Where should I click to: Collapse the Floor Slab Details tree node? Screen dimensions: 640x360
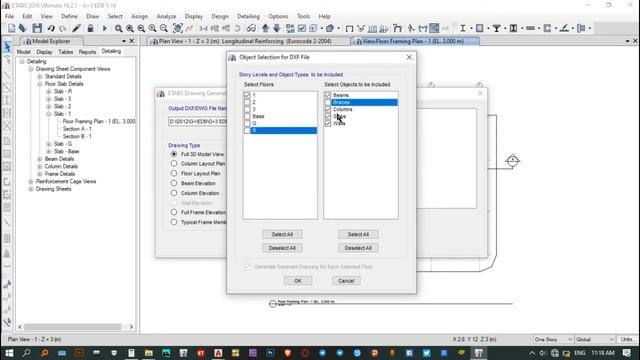(40, 84)
